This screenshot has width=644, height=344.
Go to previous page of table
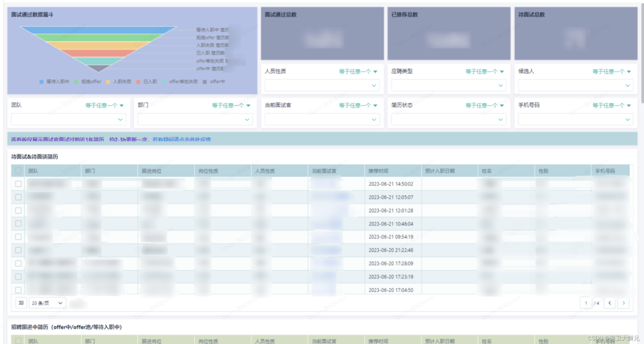coord(610,303)
